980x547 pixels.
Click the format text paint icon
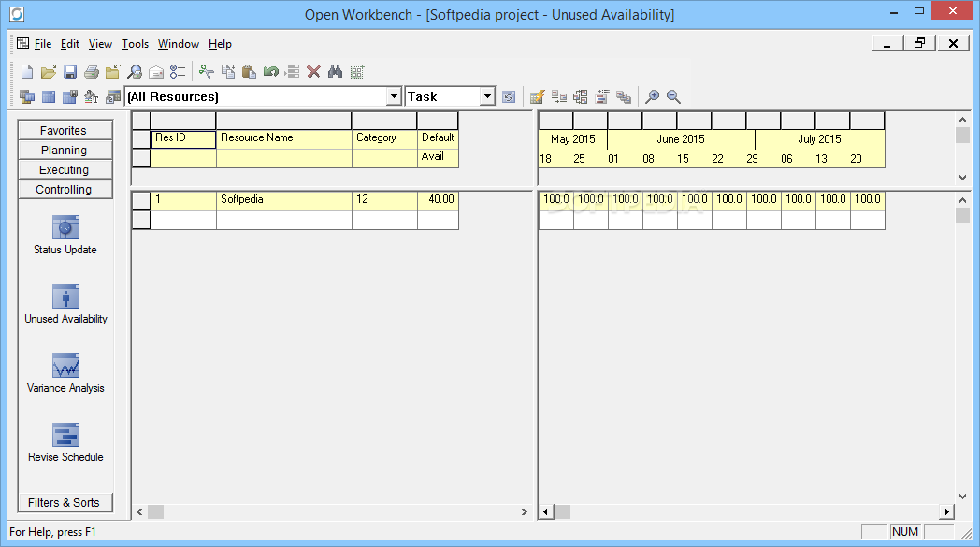pos(92,97)
